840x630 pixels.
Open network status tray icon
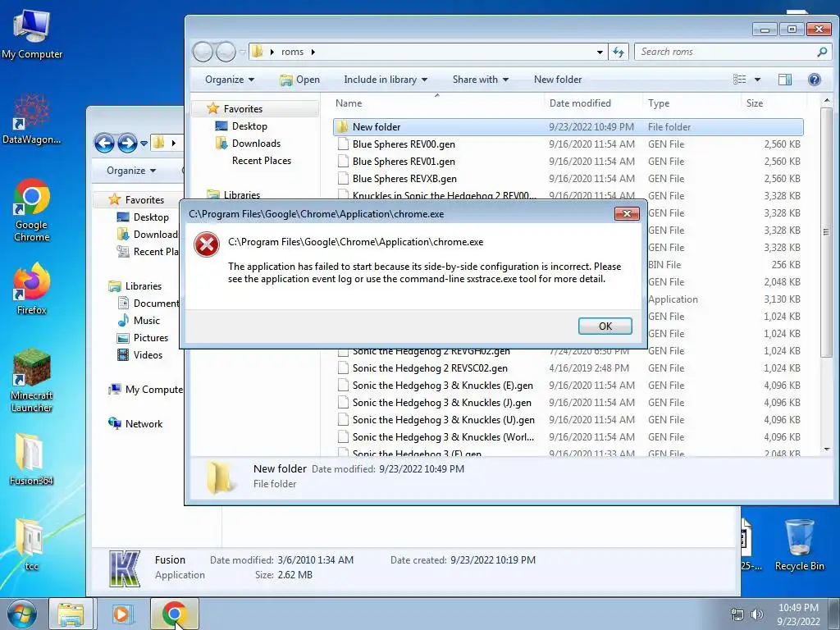737,614
